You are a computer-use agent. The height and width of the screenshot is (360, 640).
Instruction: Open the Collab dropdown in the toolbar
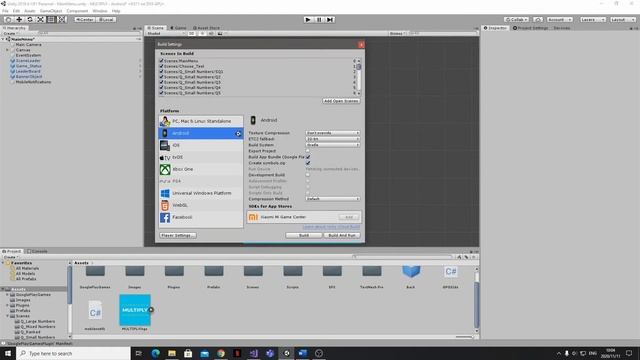(516, 20)
